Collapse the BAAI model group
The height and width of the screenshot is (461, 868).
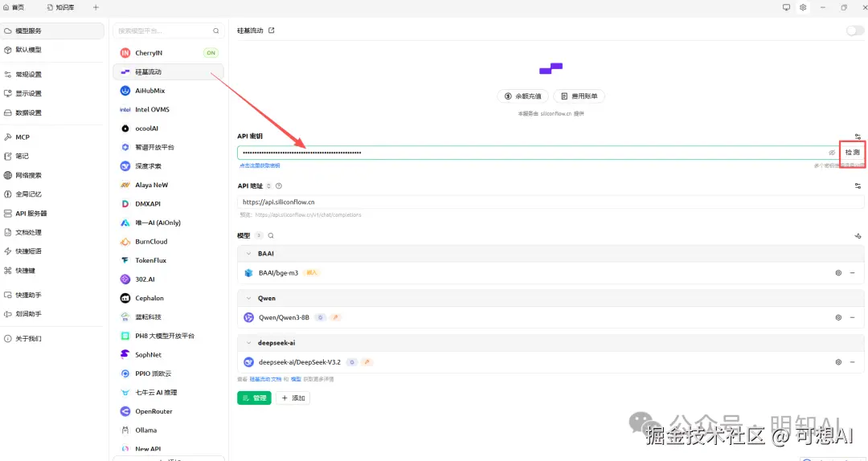248,254
